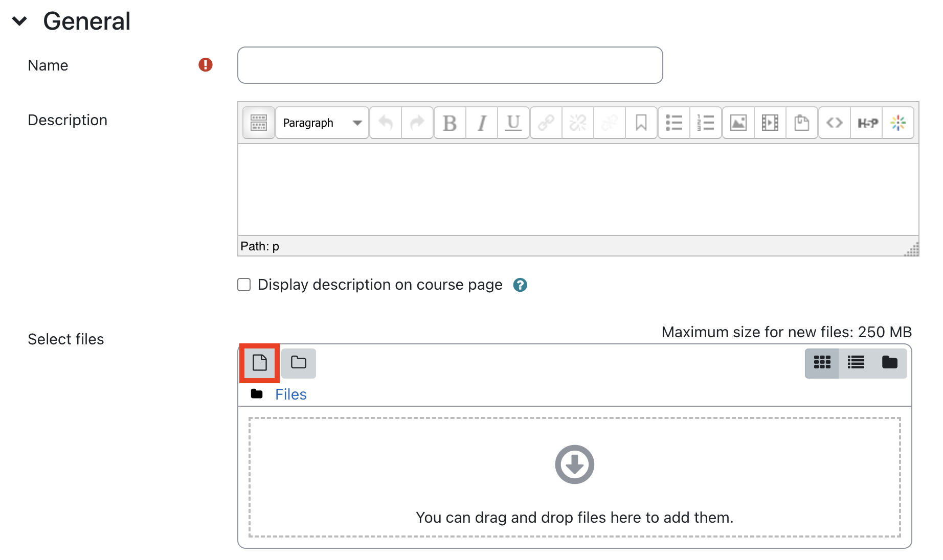The width and height of the screenshot is (943, 560).
Task: Toggle HTML source code view
Action: (834, 123)
